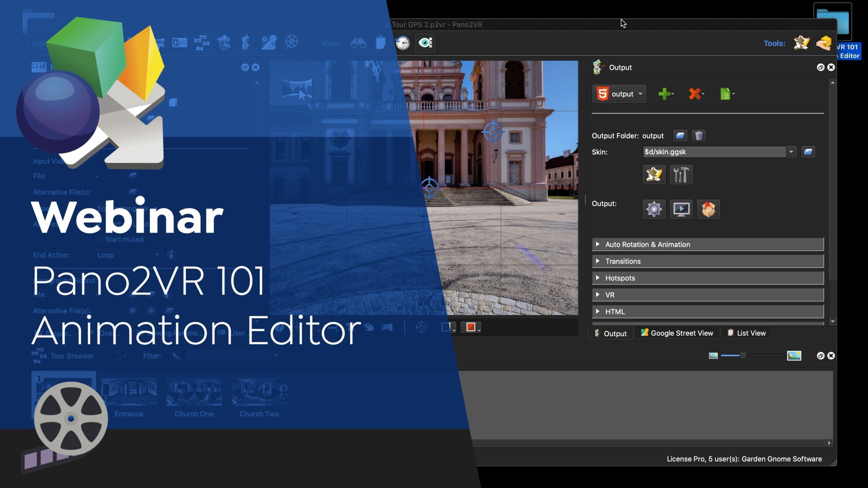Close the Output panel
This screenshot has width=868, height=488.
pyautogui.click(x=831, y=67)
